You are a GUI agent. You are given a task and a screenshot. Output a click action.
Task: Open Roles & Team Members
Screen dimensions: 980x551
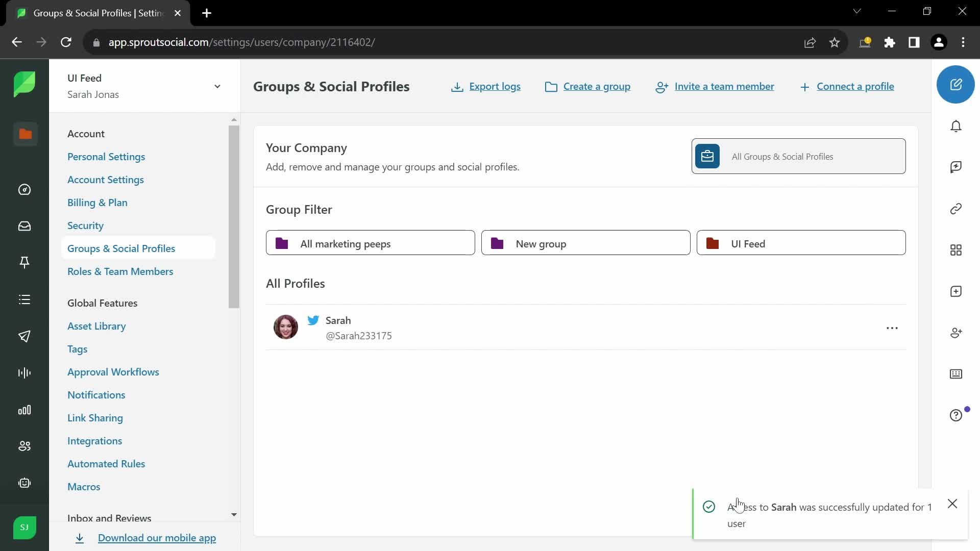tap(120, 271)
